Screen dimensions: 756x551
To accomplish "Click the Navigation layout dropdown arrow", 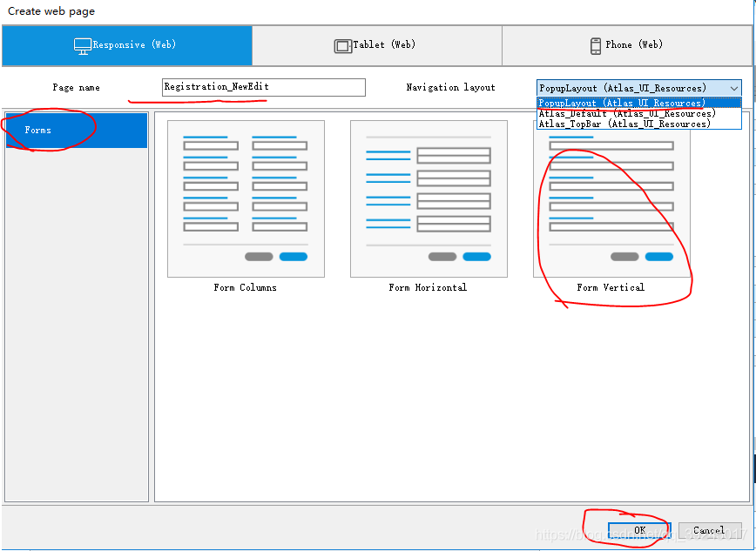I will [x=733, y=88].
